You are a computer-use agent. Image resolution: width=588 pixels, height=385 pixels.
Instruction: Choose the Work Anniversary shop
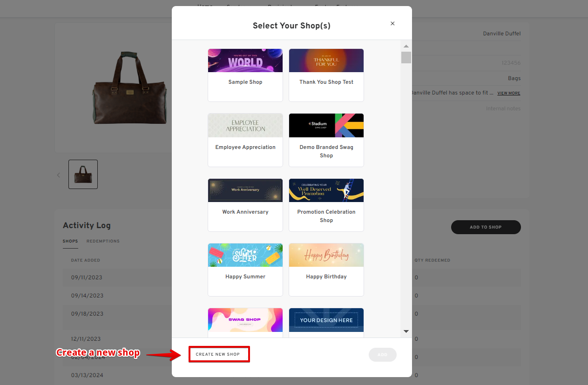(245, 205)
